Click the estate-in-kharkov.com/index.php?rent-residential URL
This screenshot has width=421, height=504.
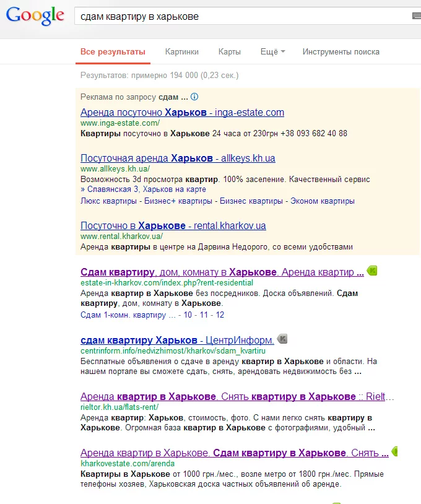(167, 282)
